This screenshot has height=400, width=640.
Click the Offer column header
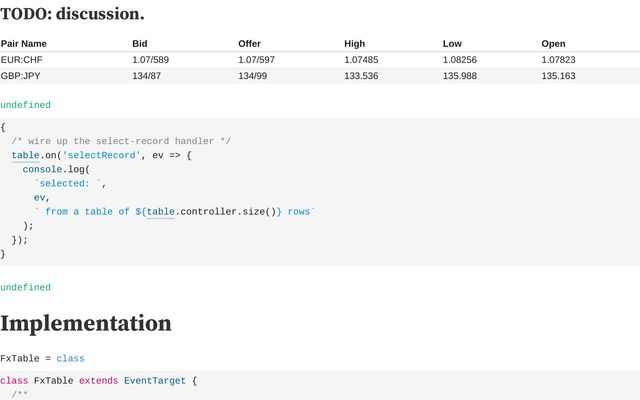249,44
